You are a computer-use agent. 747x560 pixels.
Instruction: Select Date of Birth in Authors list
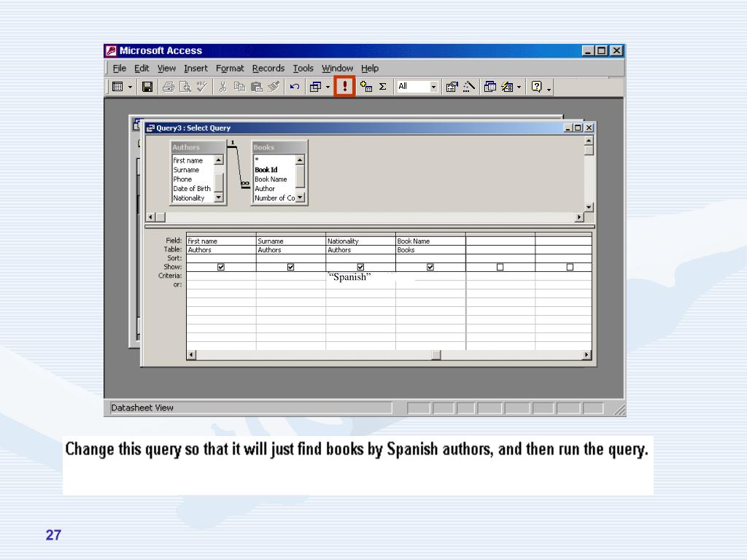pos(192,189)
